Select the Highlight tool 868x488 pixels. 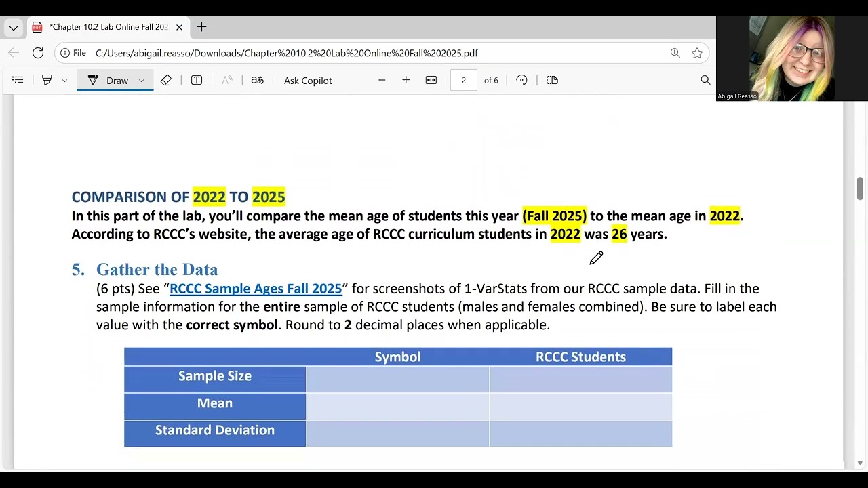(47, 80)
